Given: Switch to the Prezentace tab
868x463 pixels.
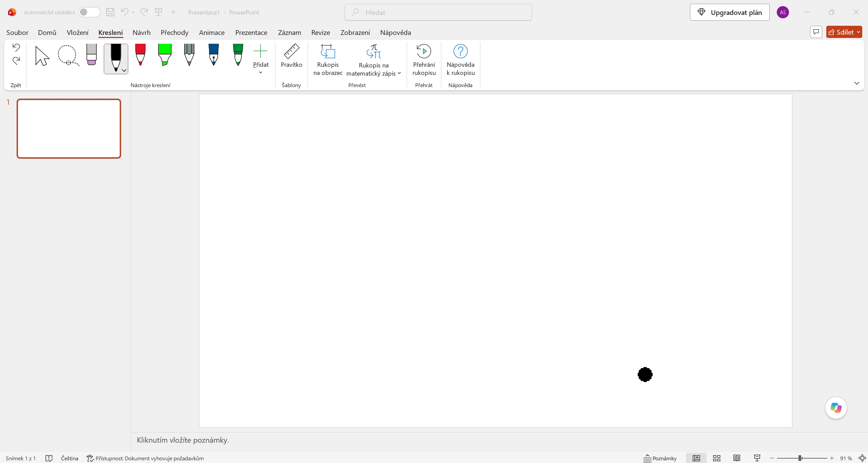Looking at the screenshot, I should point(251,33).
